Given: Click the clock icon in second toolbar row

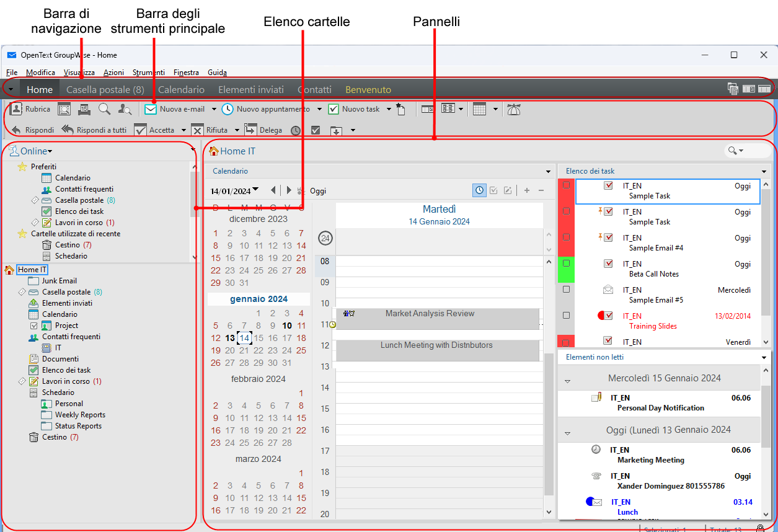Looking at the screenshot, I should pos(296,130).
